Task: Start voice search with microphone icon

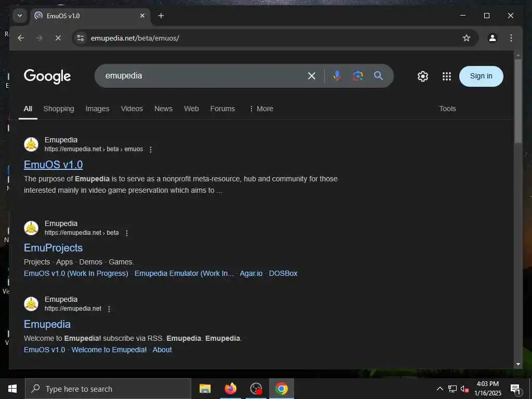Action: pos(337,76)
